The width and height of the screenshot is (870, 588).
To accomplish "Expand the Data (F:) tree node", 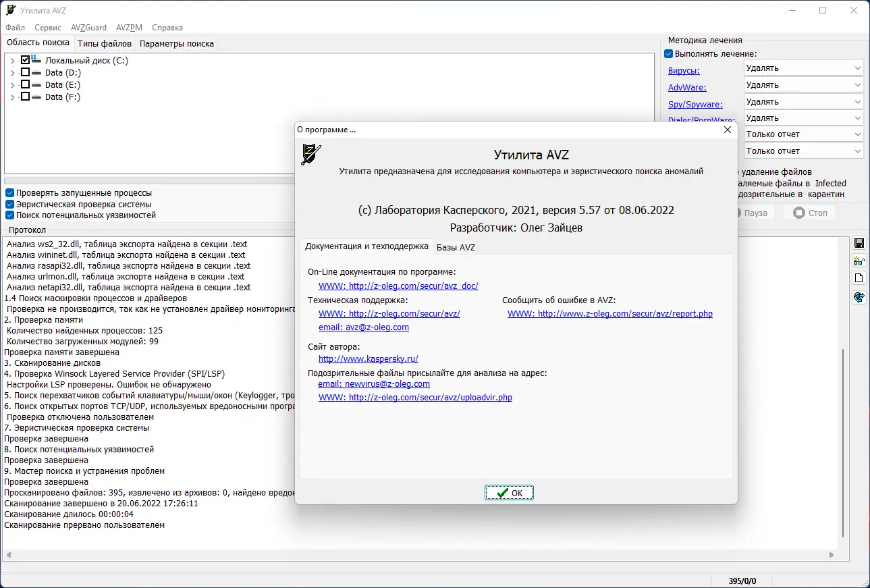I will 12,97.
